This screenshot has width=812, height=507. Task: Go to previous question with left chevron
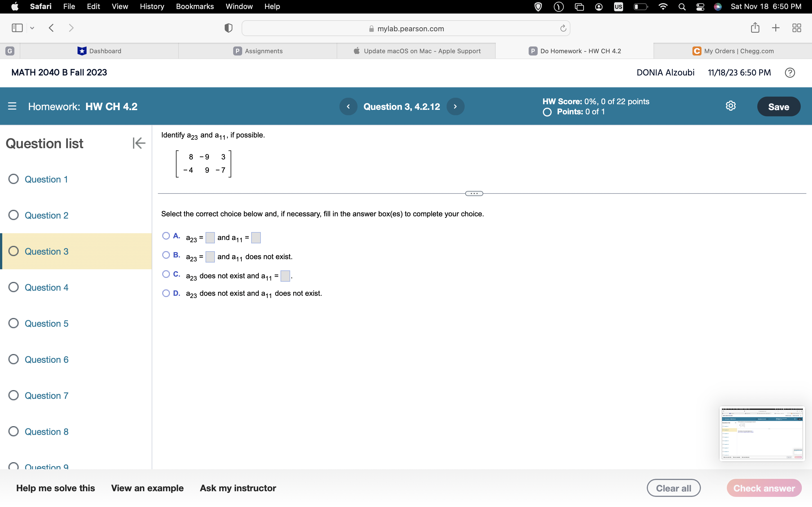click(x=348, y=106)
